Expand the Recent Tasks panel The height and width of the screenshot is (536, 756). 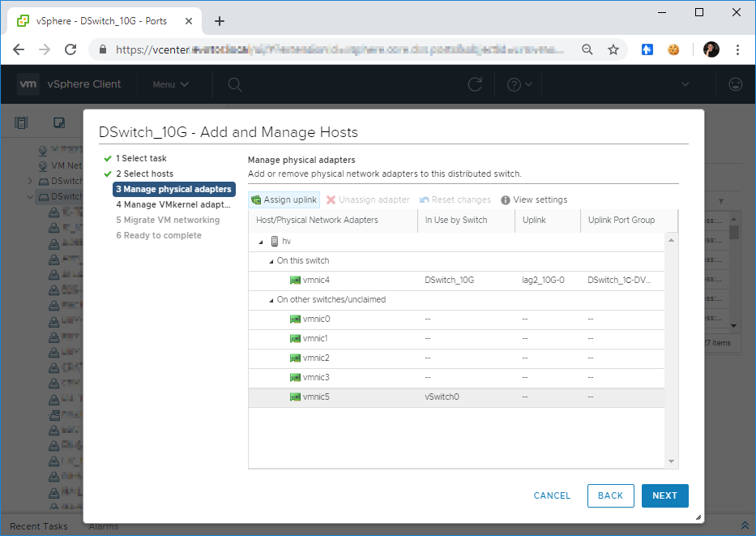745,525
